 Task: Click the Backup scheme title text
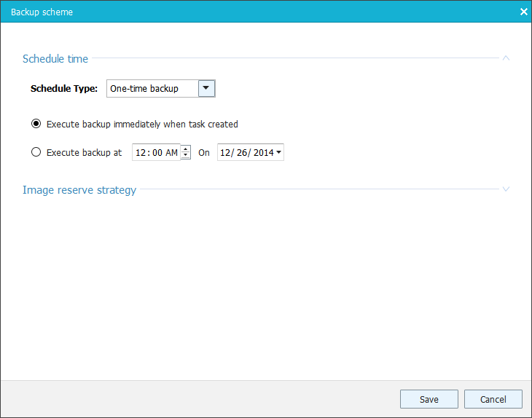[x=42, y=12]
